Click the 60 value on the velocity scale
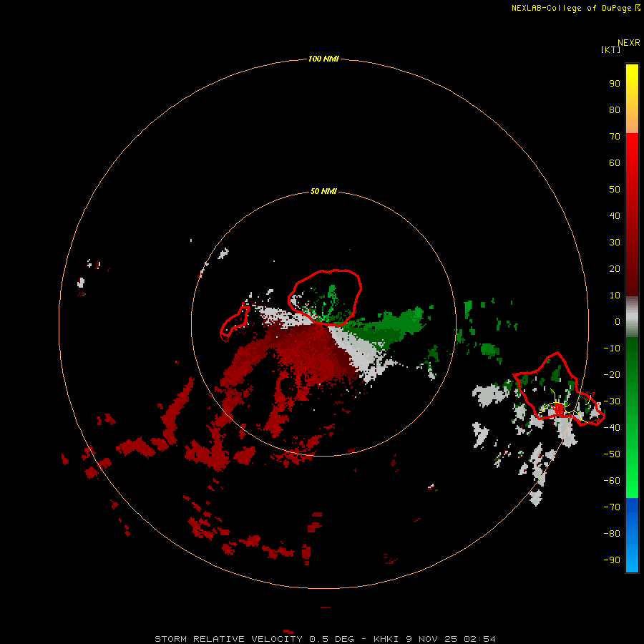The image size is (644, 644). 615,162
